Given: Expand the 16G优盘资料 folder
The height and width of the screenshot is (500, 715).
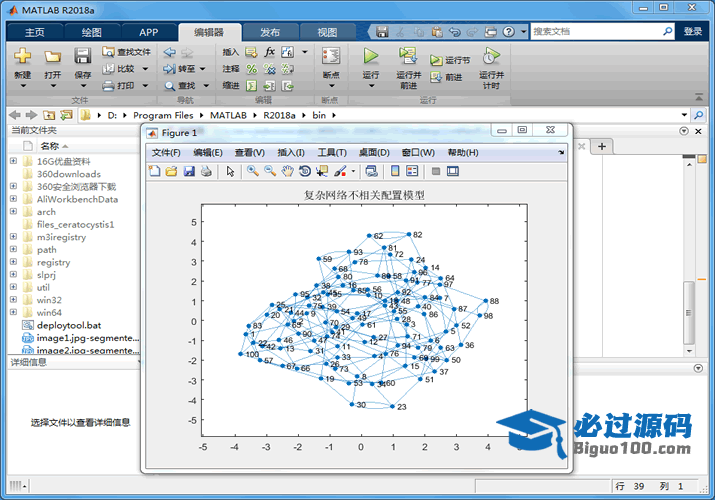Looking at the screenshot, I should (x=13, y=161).
